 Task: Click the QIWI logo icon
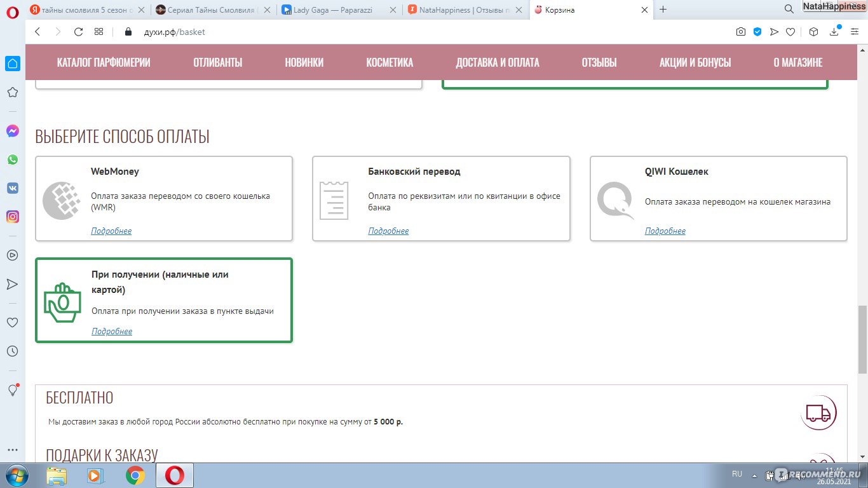[x=616, y=201]
